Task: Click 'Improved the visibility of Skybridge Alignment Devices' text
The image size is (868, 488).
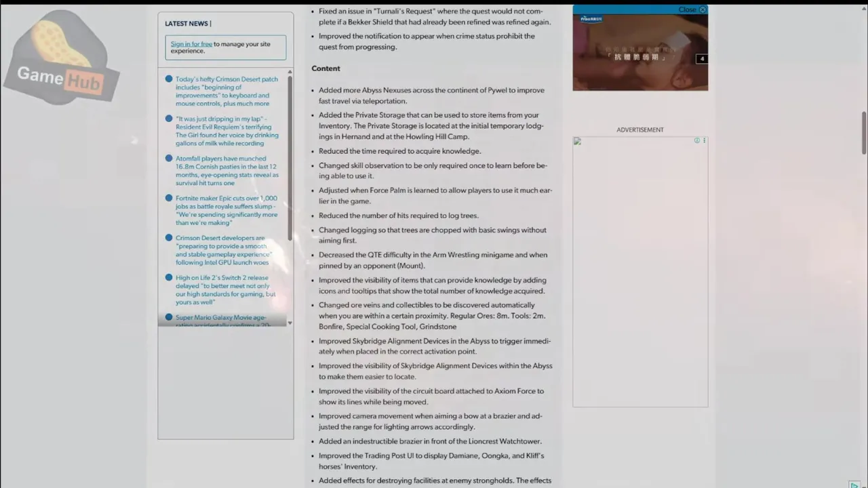Action: click(435, 371)
